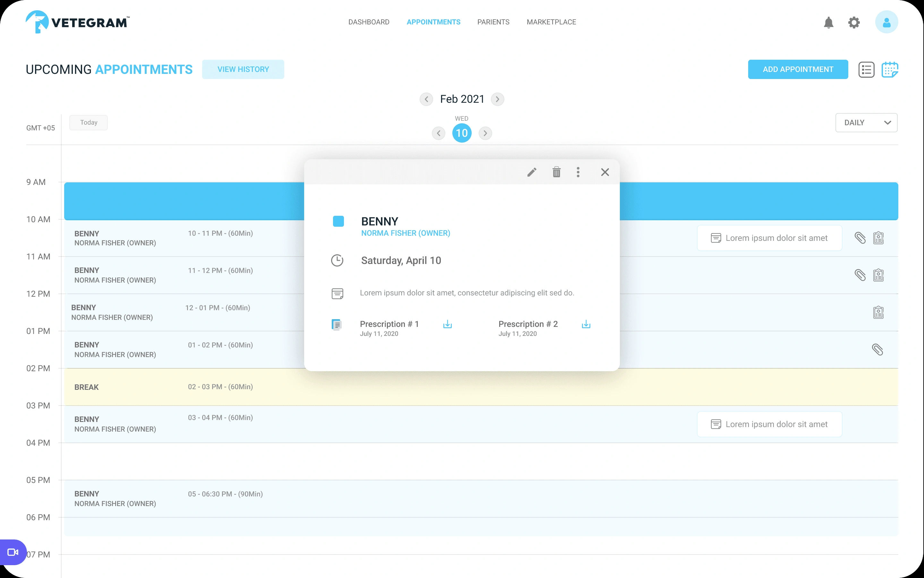
Task: Switch to list view icon
Action: pos(866,70)
